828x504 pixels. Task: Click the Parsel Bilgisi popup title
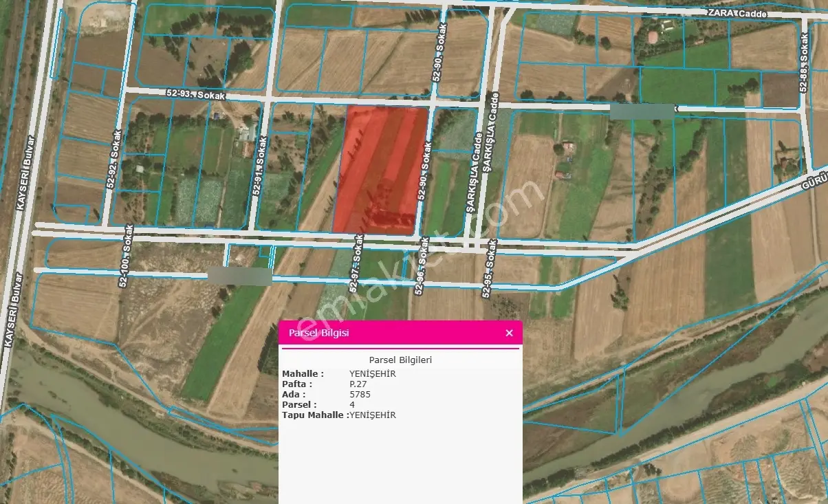click(319, 333)
